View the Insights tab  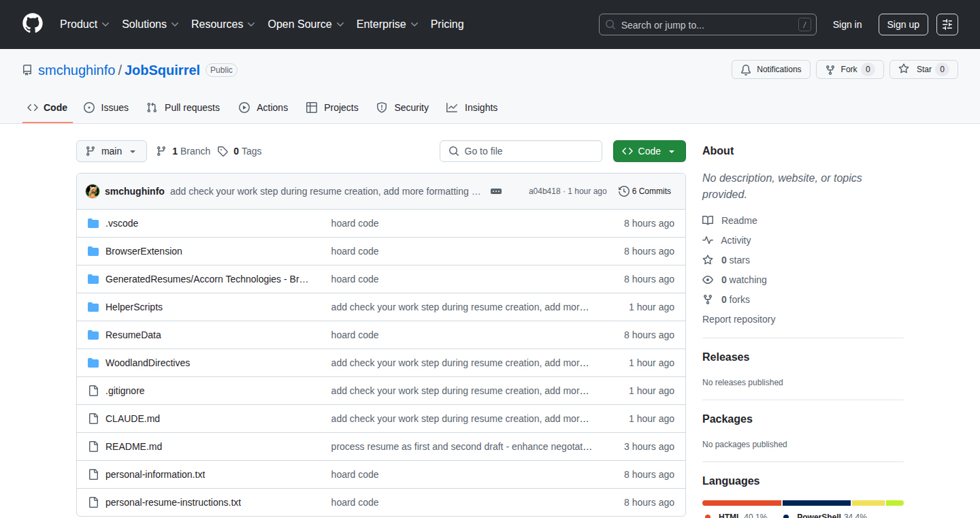pos(472,108)
